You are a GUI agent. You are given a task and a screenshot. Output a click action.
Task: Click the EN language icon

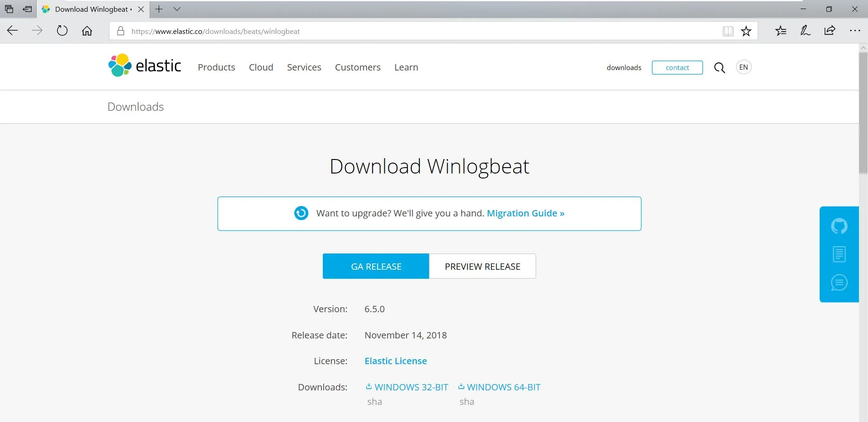(743, 67)
